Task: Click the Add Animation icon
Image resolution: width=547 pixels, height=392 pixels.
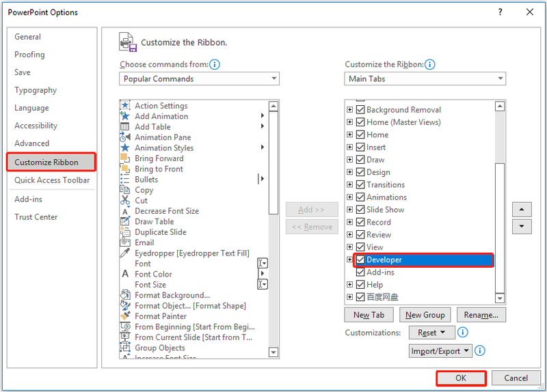Action: tap(125, 116)
